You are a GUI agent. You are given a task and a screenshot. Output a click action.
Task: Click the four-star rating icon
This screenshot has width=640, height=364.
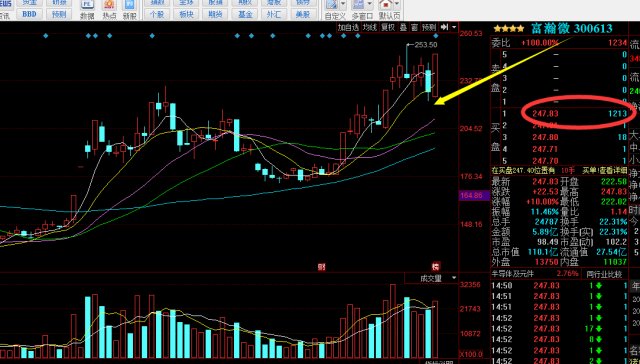coord(509,29)
